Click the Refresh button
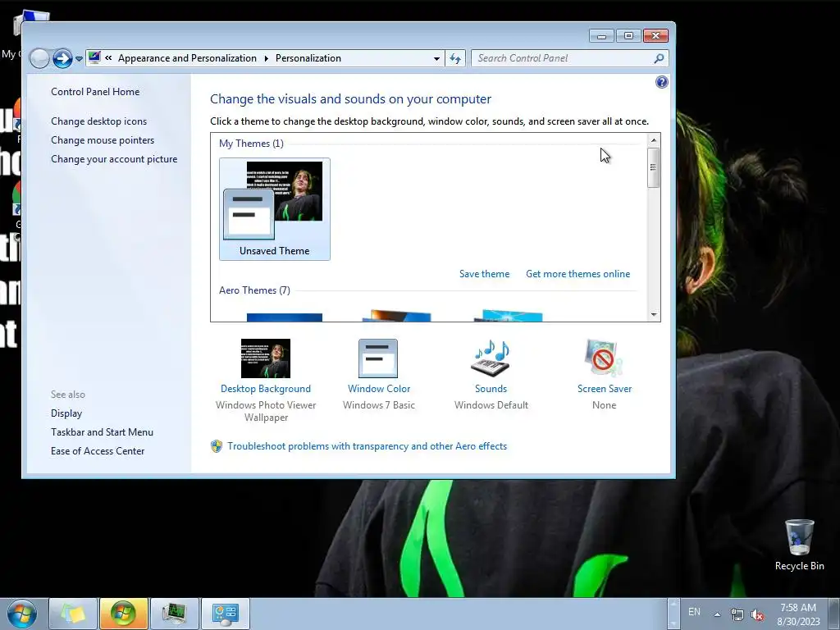Viewport: 840px width, 630px height. (x=454, y=58)
